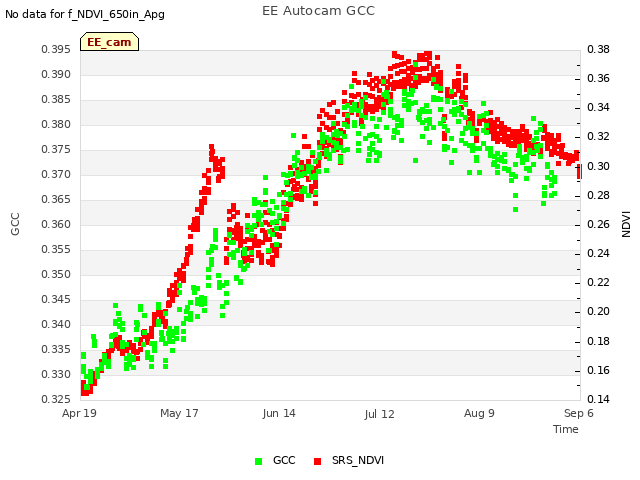Click the NDVI right axis title
The width and height of the screenshot is (640, 480).
(x=626, y=224)
